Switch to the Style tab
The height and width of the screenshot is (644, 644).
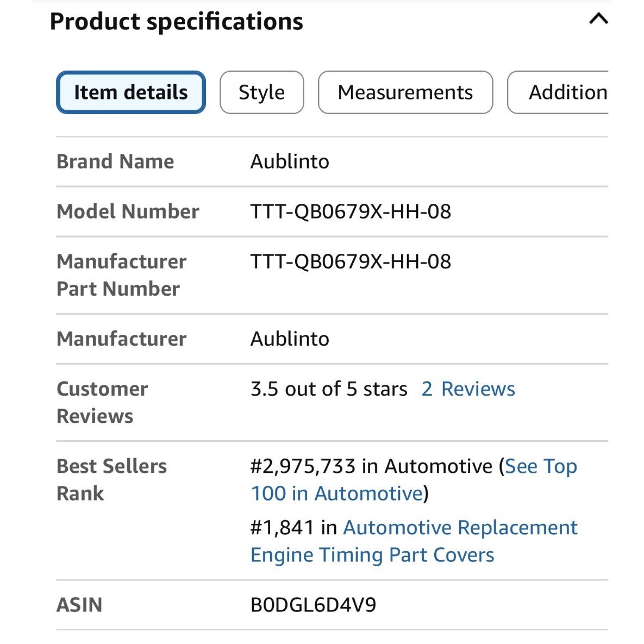[x=261, y=92]
